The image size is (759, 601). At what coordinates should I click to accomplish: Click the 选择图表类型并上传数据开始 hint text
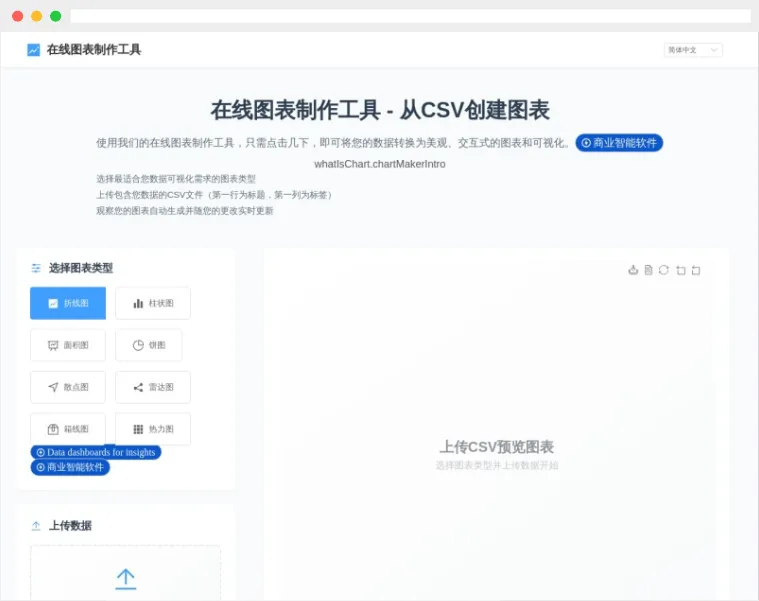[x=497, y=466]
